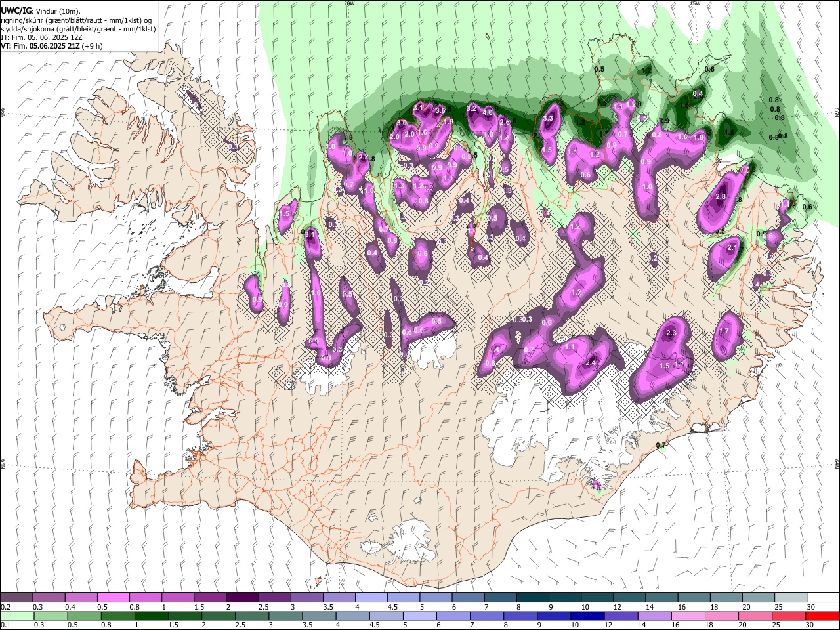Select the "rigning/skúrir" legend description line
This screenshot has height=630, width=840.
click(76, 20)
